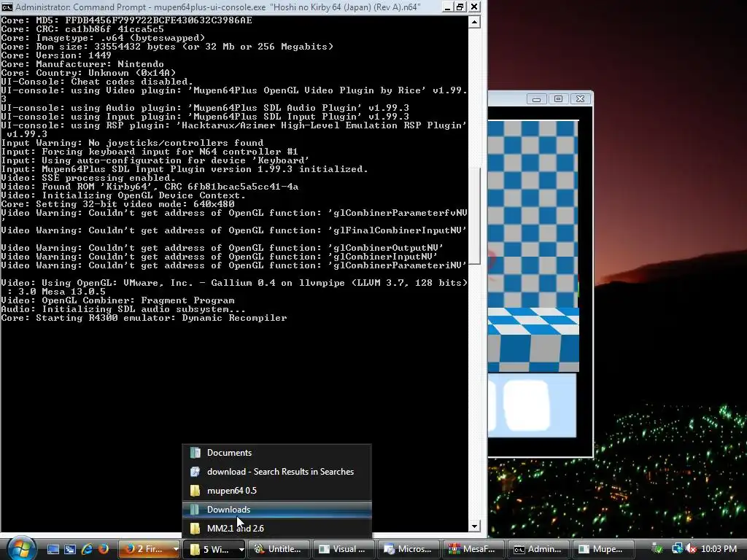
Task: Click the 'Core: MD5:' hash line
Action: coord(127,20)
